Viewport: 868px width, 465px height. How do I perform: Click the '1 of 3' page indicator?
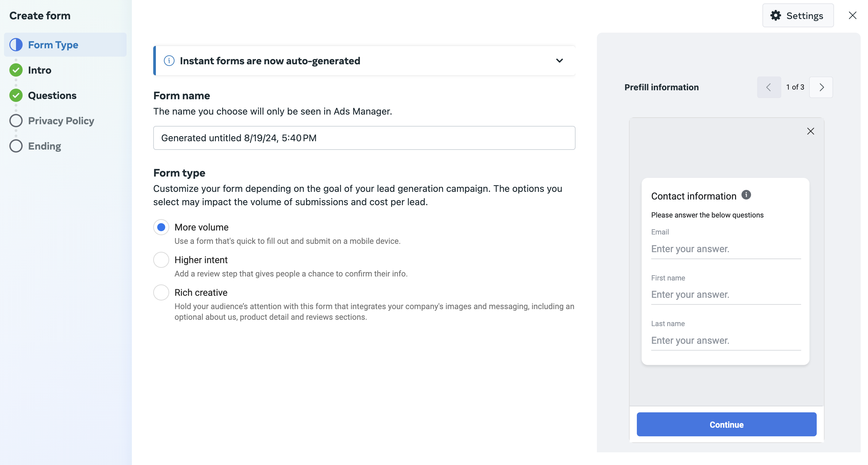pyautogui.click(x=795, y=87)
